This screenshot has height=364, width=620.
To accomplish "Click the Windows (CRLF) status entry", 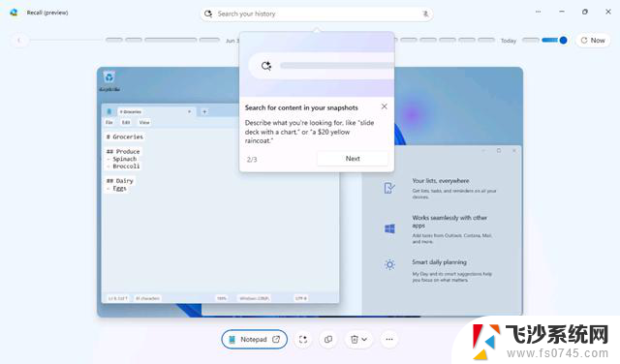I will coord(254,298).
